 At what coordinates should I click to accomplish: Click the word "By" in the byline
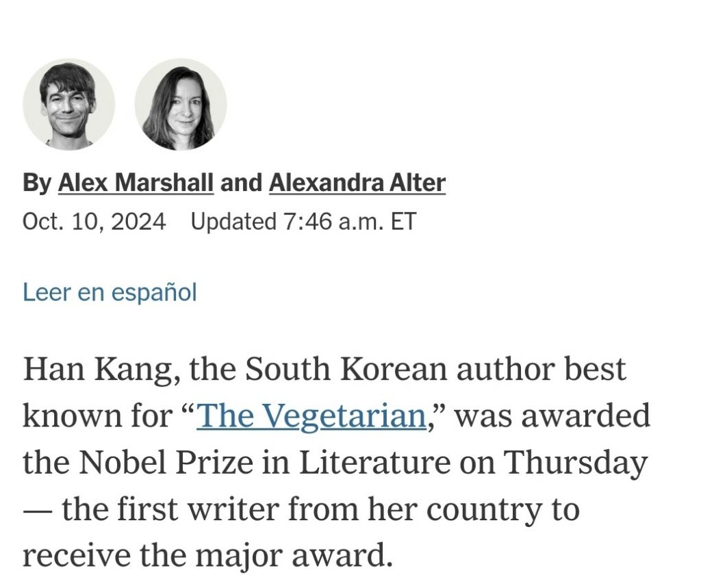(x=37, y=183)
